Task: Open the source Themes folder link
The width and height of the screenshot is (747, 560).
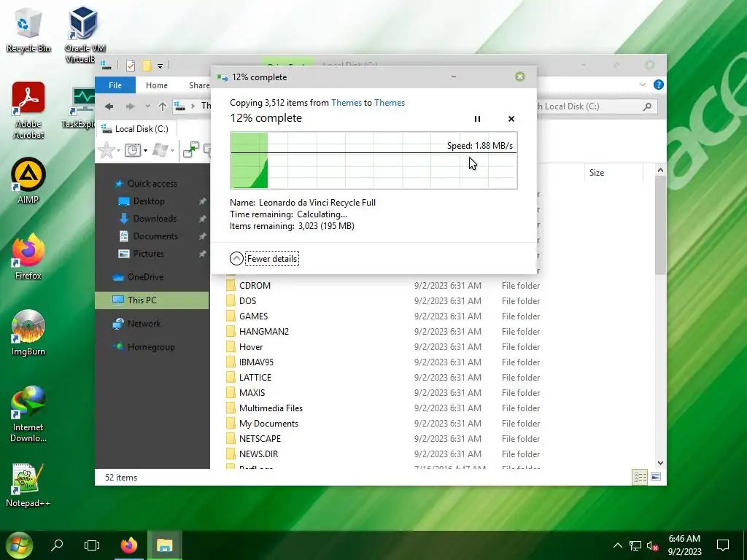Action: pyautogui.click(x=347, y=103)
